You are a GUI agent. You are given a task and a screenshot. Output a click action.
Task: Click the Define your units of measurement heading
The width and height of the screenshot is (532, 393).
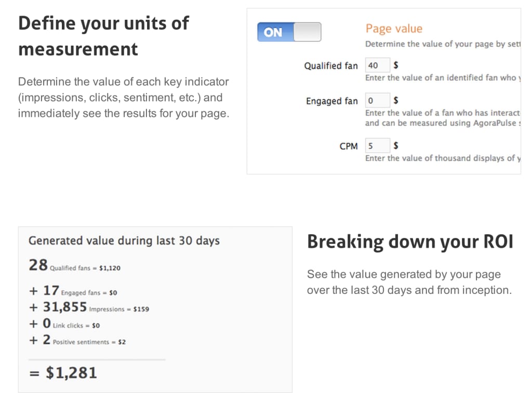coord(103,36)
